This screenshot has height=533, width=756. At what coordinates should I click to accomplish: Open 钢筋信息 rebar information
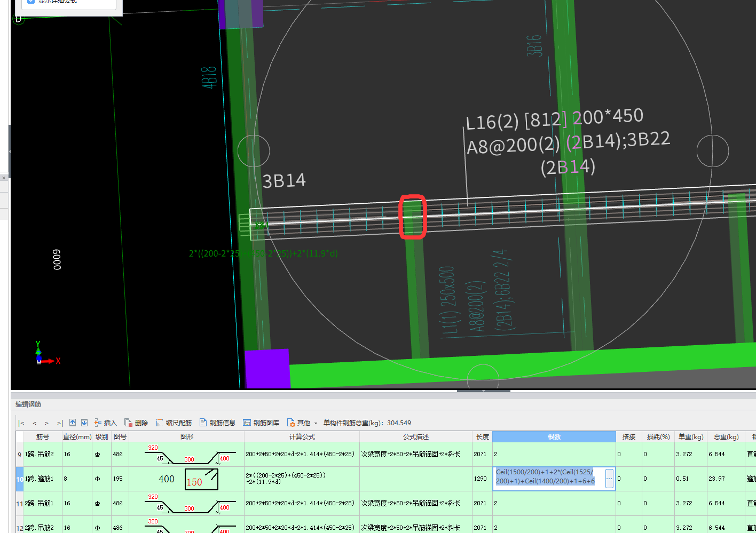[217, 423]
